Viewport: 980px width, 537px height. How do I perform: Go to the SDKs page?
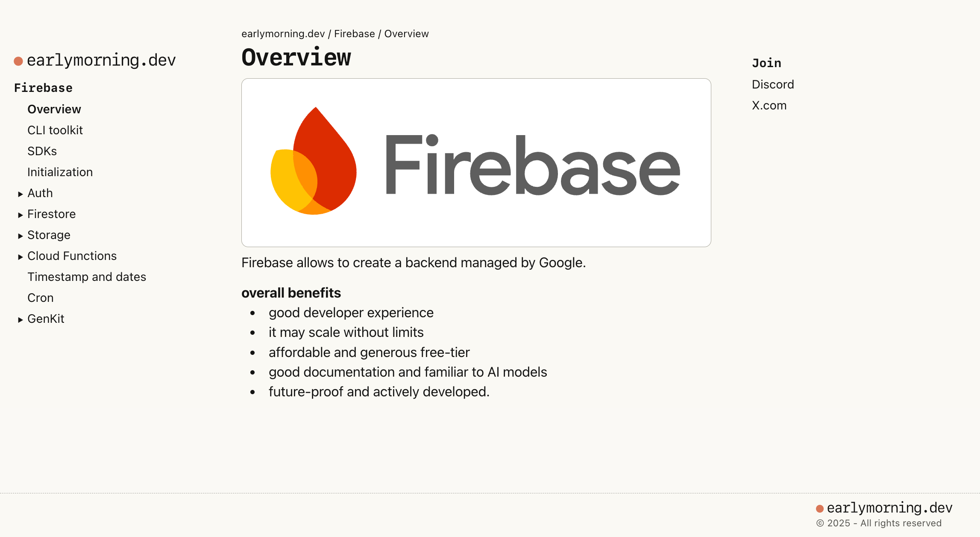[42, 151]
